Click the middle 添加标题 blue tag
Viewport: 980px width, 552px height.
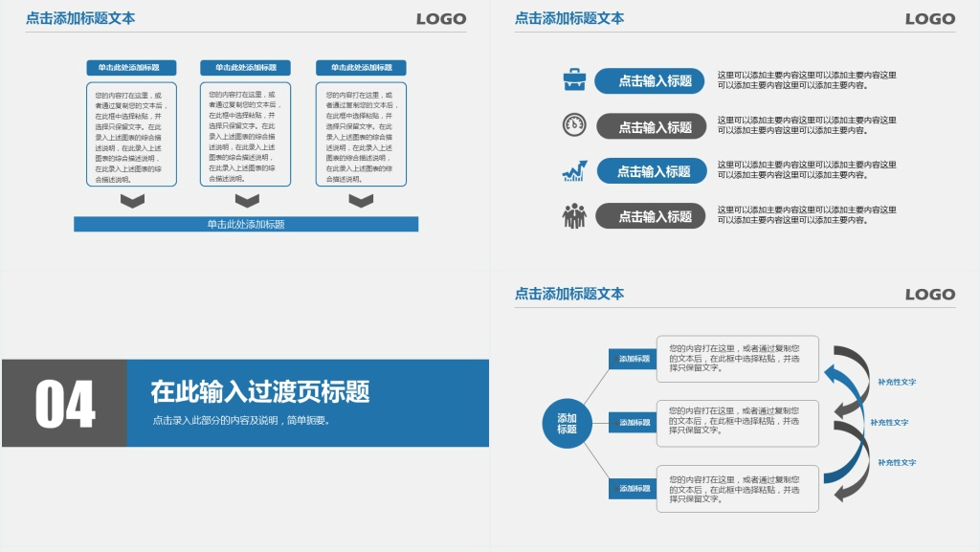point(632,423)
